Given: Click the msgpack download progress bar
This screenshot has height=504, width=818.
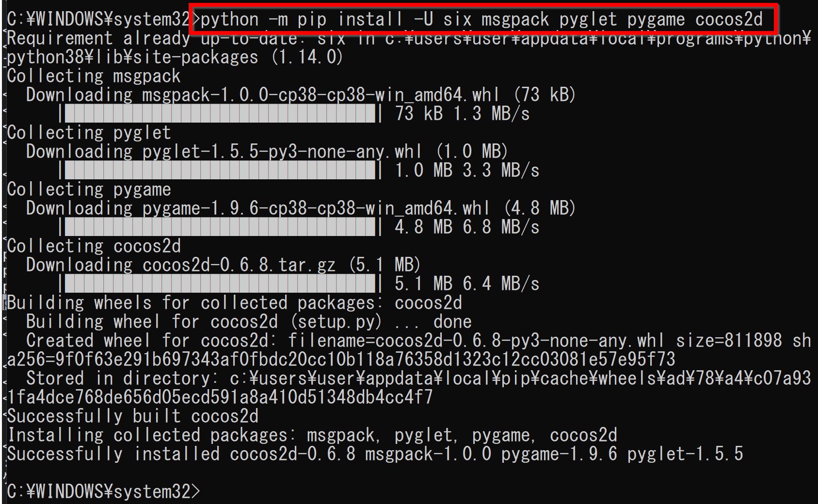Looking at the screenshot, I should pyautogui.click(x=220, y=113).
